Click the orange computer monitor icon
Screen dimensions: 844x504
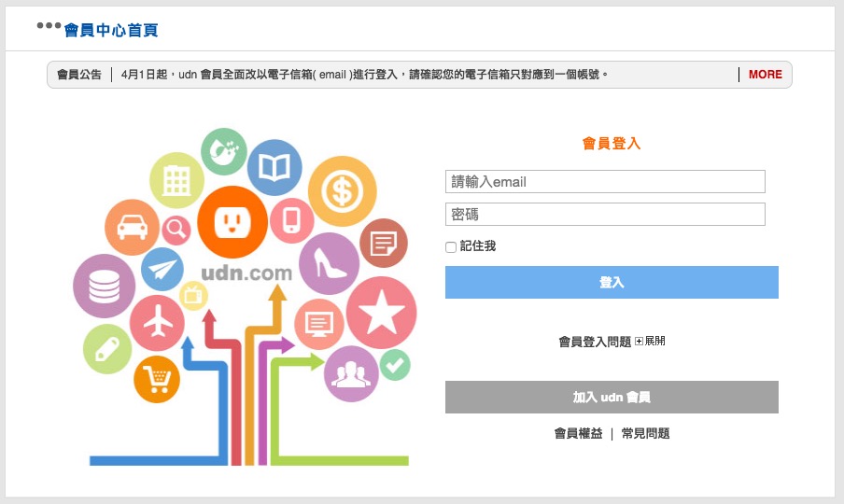click(319, 325)
